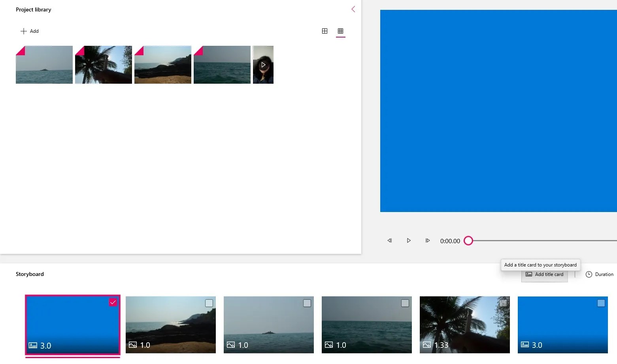The image size is (617, 364).
Task: Click the Add title card button
Action: [545, 274]
